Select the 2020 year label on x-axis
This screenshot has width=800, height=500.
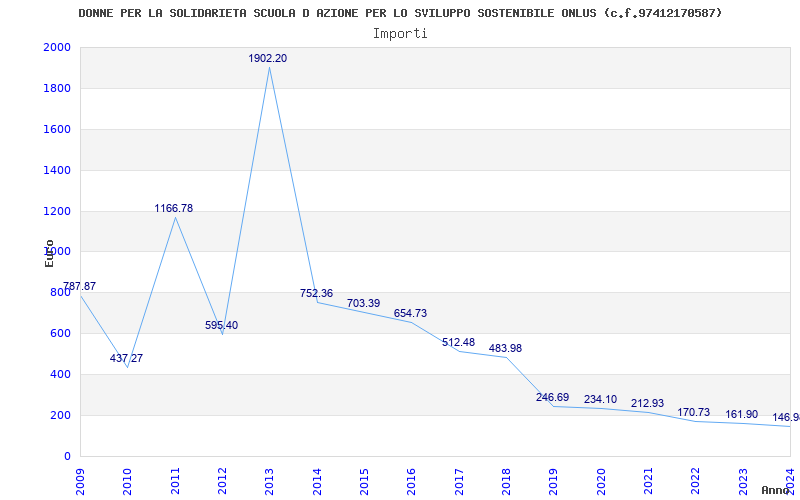pos(601,481)
